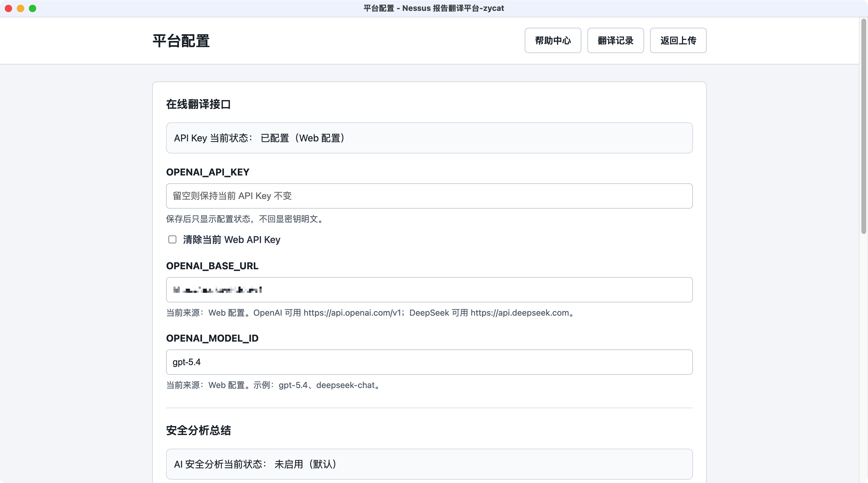Click the OPENAI_BASE_URL label

pyautogui.click(x=212, y=266)
